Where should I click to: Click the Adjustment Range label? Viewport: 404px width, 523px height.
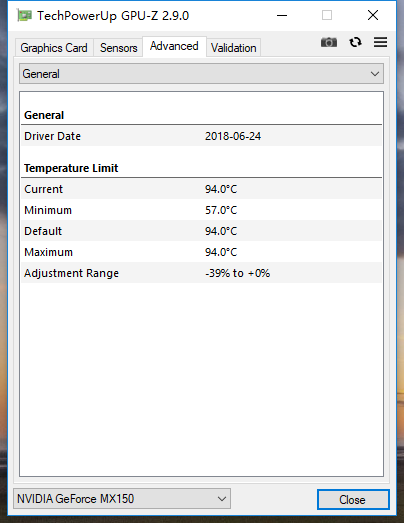click(71, 273)
